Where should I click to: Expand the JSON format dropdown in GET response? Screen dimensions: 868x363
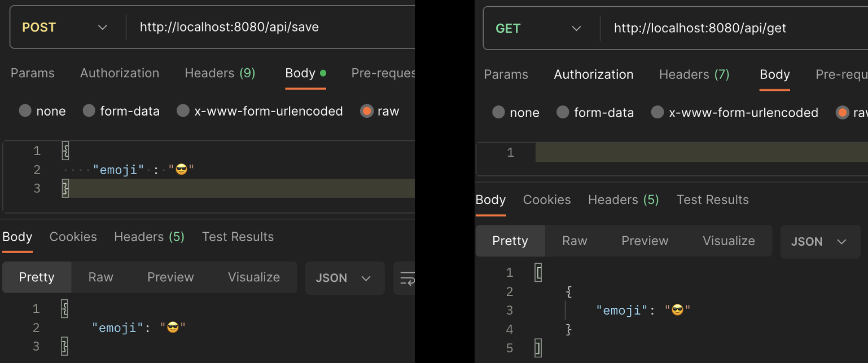click(x=819, y=242)
